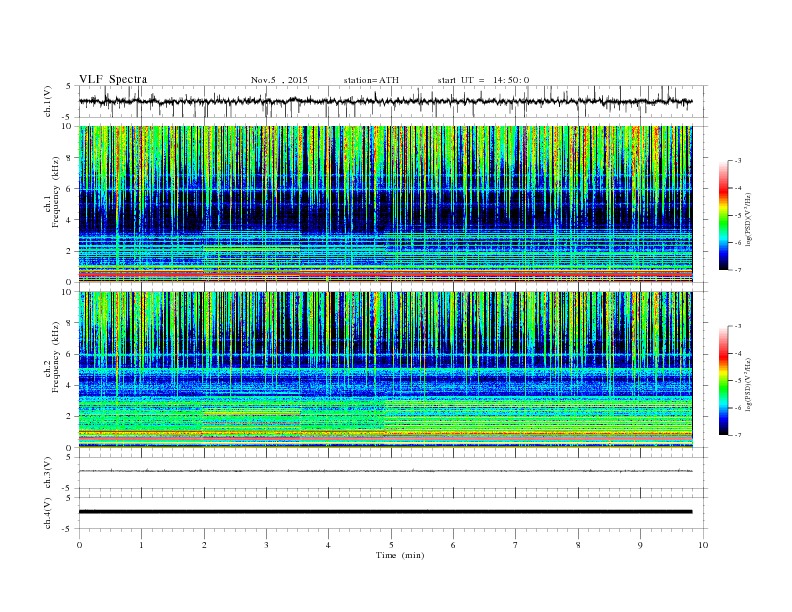This screenshot has width=792, height=612.
Task: Click the "station=ATH" label
Action: [371, 80]
